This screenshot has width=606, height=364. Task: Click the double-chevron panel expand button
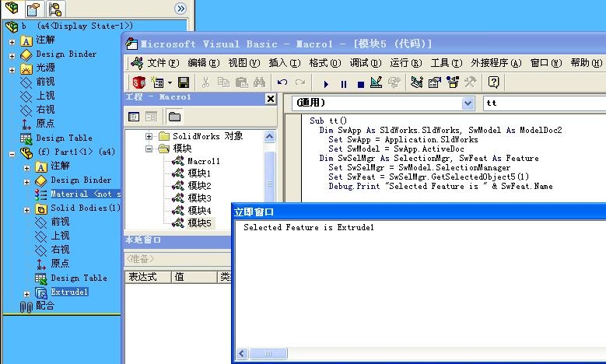coord(180,9)
